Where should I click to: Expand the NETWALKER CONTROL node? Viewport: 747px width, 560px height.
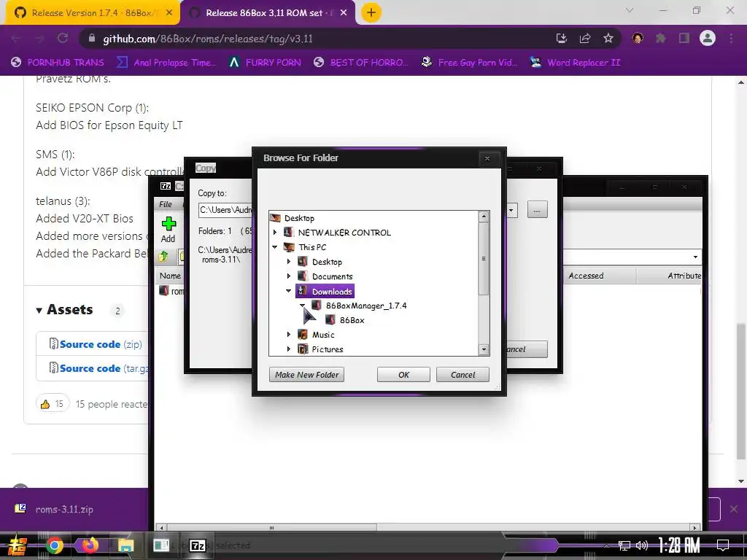coord(275,233)
